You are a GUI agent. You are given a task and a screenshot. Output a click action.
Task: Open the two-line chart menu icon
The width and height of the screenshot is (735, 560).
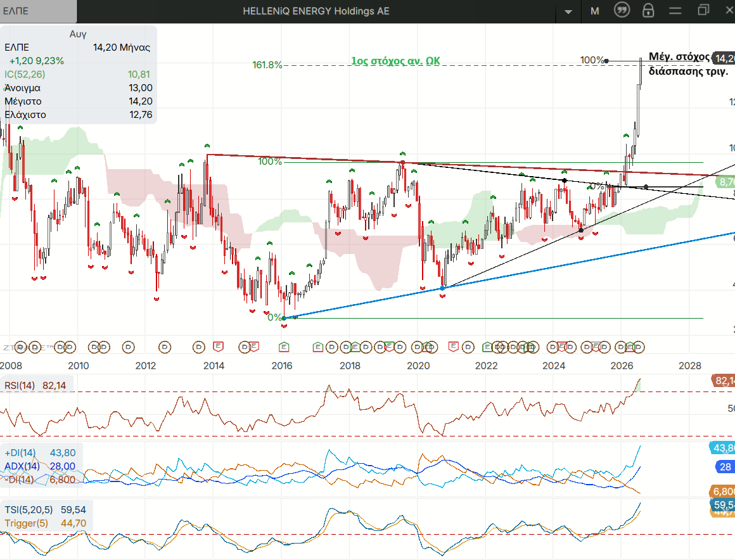pos(675,11)
